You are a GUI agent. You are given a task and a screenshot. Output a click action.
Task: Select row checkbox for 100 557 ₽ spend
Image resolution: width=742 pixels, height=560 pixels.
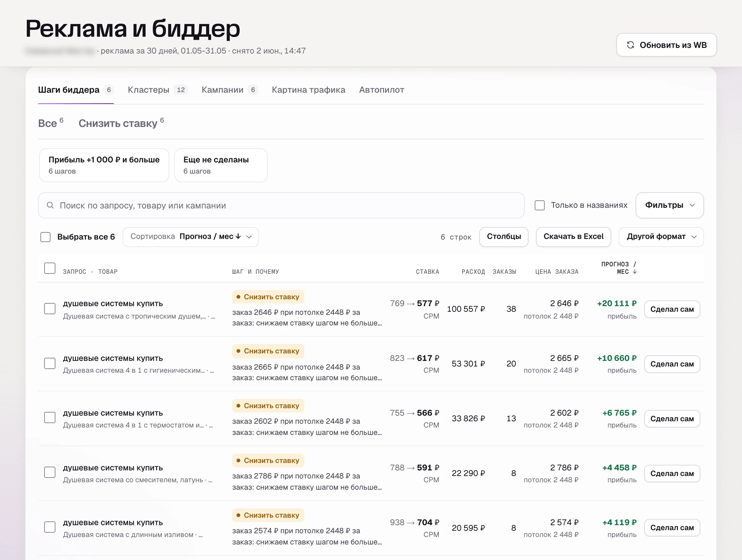[50, 309]
